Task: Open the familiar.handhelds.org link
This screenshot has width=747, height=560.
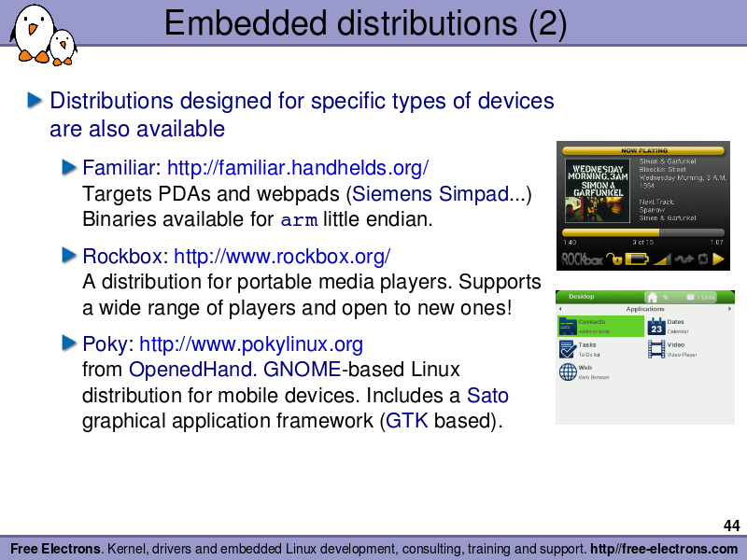Action: coord(298,168)
